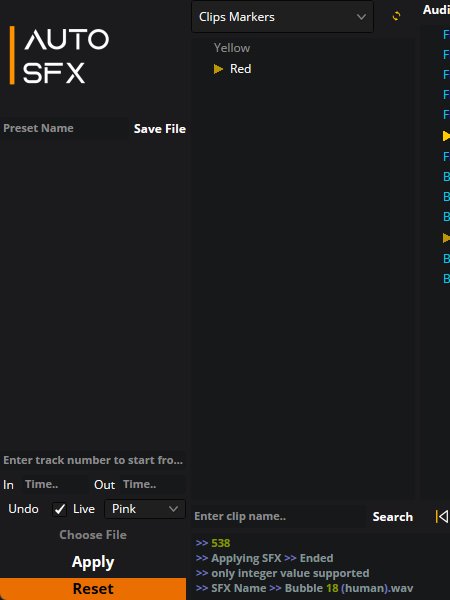450x600 pixels.
Task: Click the yellow arrow beside Red
Action: point(218,69)
